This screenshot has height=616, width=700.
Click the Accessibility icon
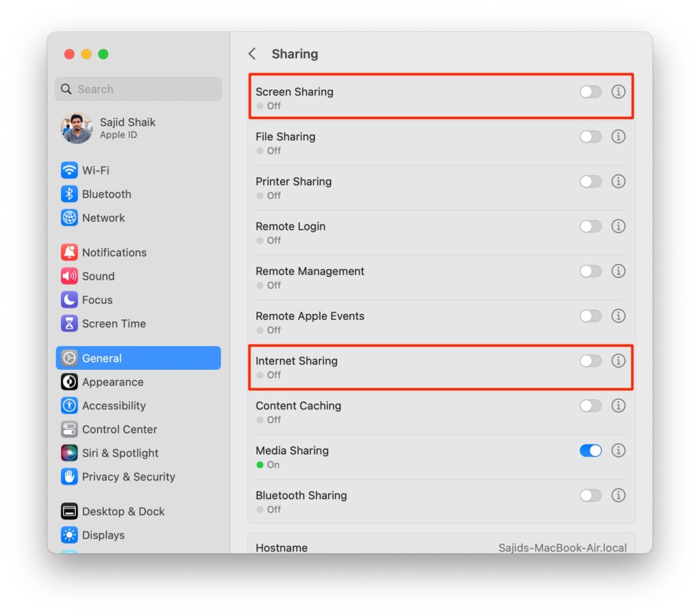[x=69, y=405]
